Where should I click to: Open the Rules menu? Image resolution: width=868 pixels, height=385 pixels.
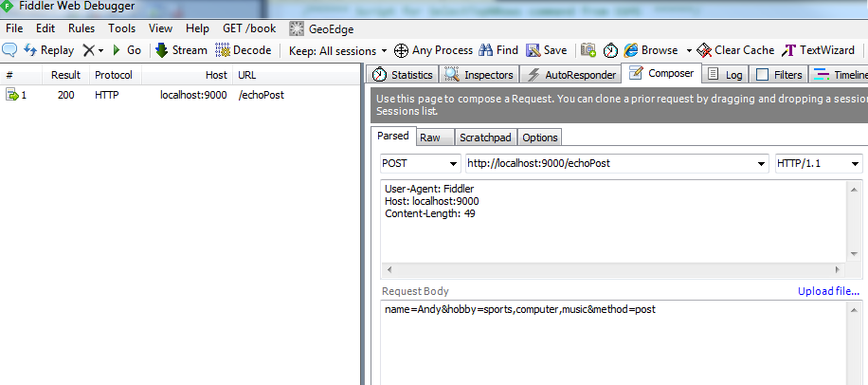click(x=81, y=28)
